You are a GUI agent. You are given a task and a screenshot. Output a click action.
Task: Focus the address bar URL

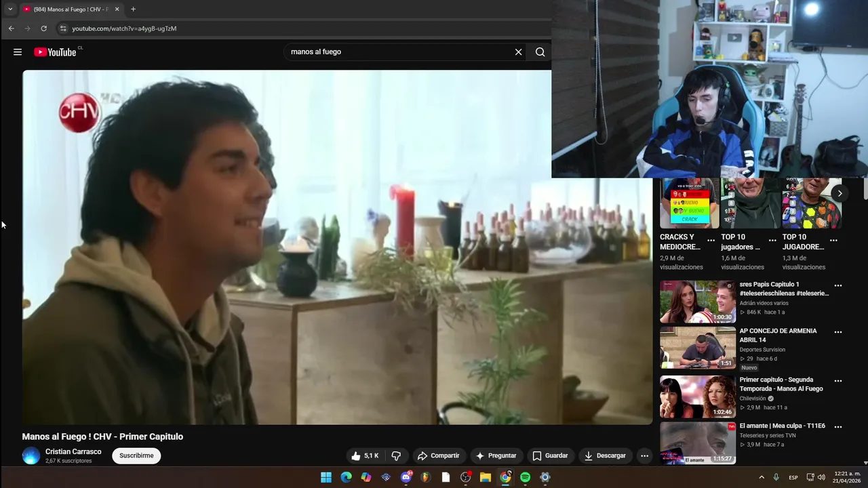(124, 28)
